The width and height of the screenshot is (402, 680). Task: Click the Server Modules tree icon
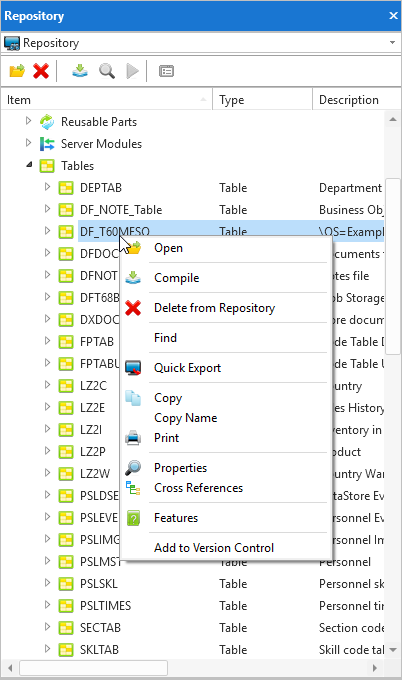tap(47, 144)
